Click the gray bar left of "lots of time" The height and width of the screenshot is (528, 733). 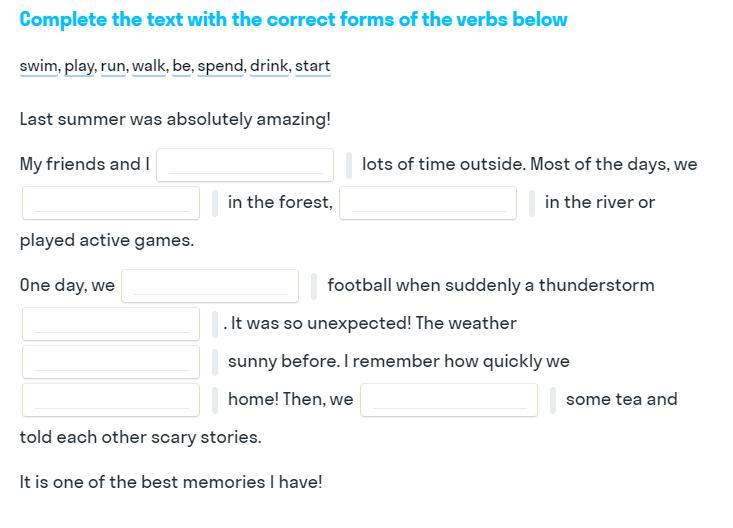click(x=349, y=164)
